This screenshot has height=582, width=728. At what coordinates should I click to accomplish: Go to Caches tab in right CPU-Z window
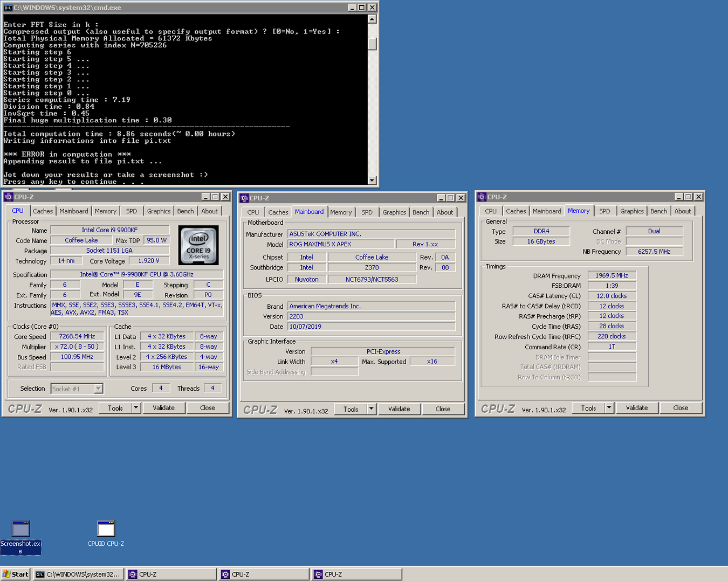516,211
